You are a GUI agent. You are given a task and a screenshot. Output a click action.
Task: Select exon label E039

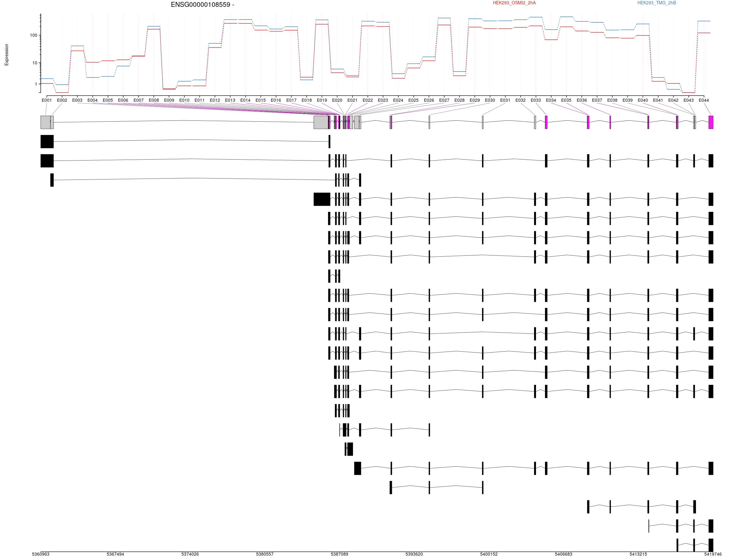point(627,100)
